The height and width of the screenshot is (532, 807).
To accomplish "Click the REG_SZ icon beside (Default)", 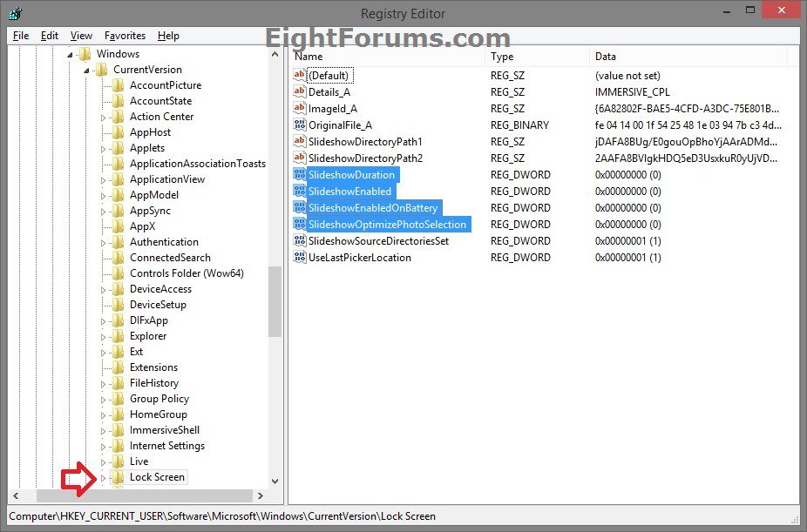I will [299, 75].
